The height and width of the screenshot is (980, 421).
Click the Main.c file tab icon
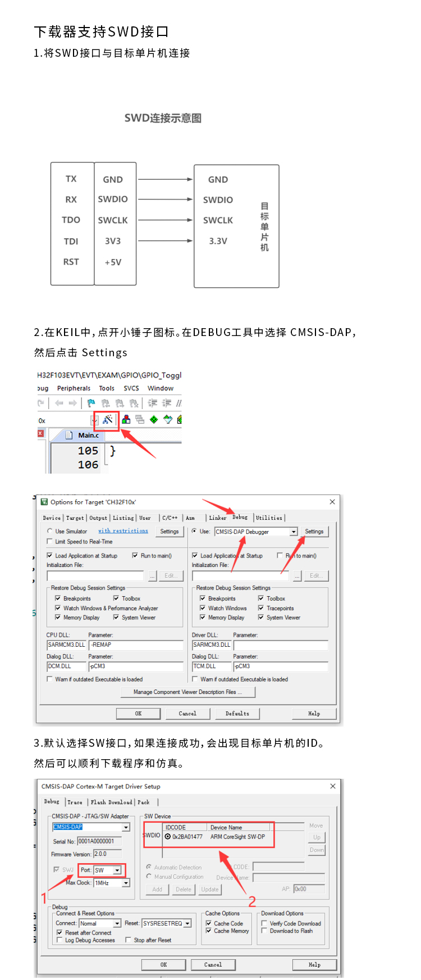pyautogui.click(x=69, y=435)
